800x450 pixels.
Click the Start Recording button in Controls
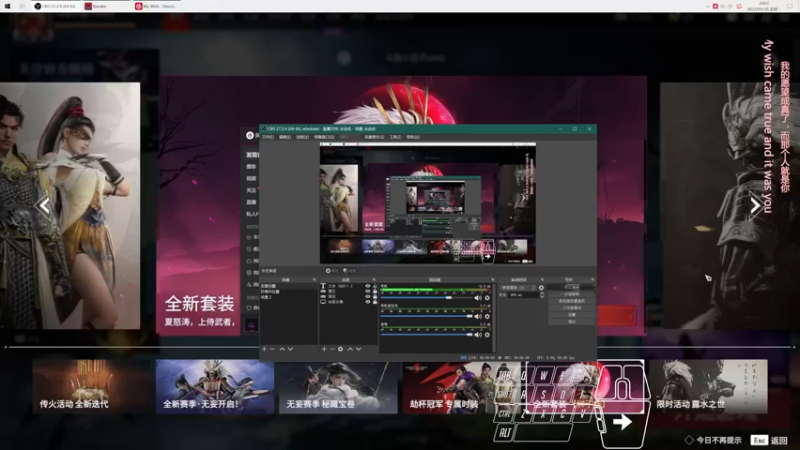coord(571,294)
